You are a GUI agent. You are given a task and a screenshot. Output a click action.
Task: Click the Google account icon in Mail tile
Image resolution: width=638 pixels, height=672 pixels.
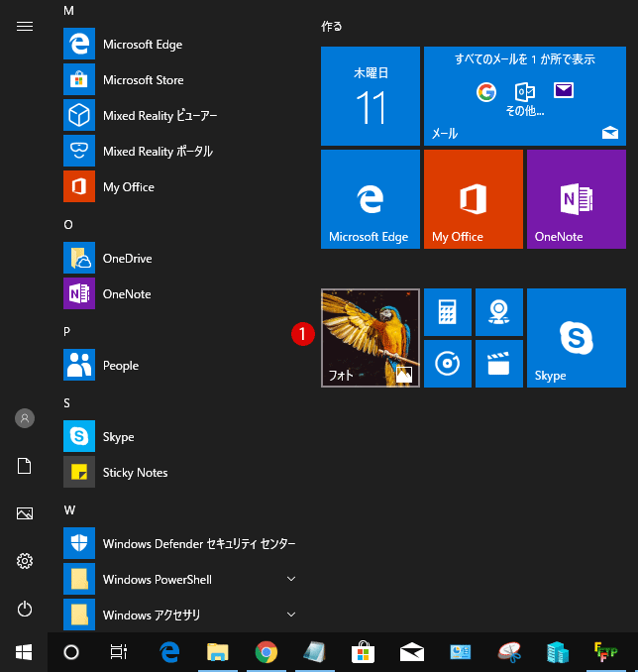click(x=486, y=92)
